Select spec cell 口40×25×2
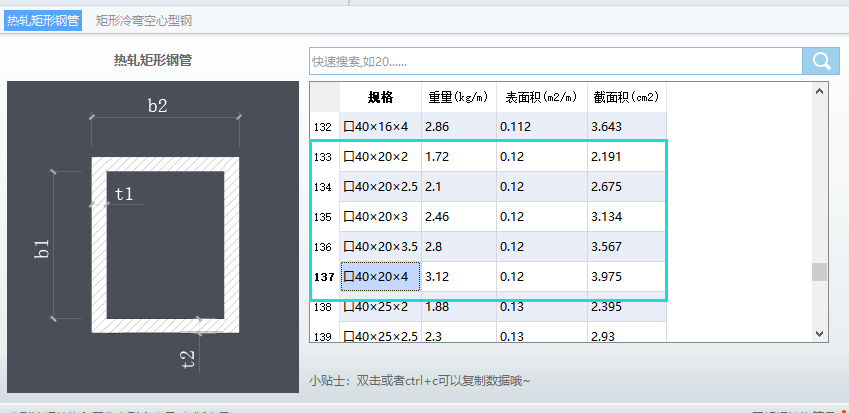Screen dimensions: 849x413 [x=381, y=307]
